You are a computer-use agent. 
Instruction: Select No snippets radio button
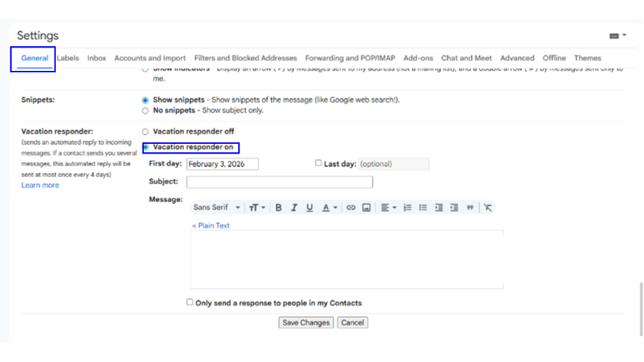145,111
